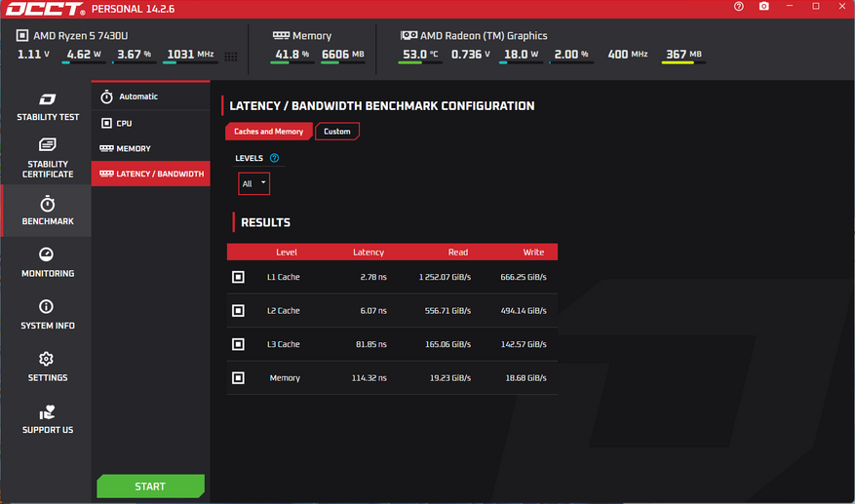
Task: Click the LEVELS help info icon
Action: tap(274, 158)
